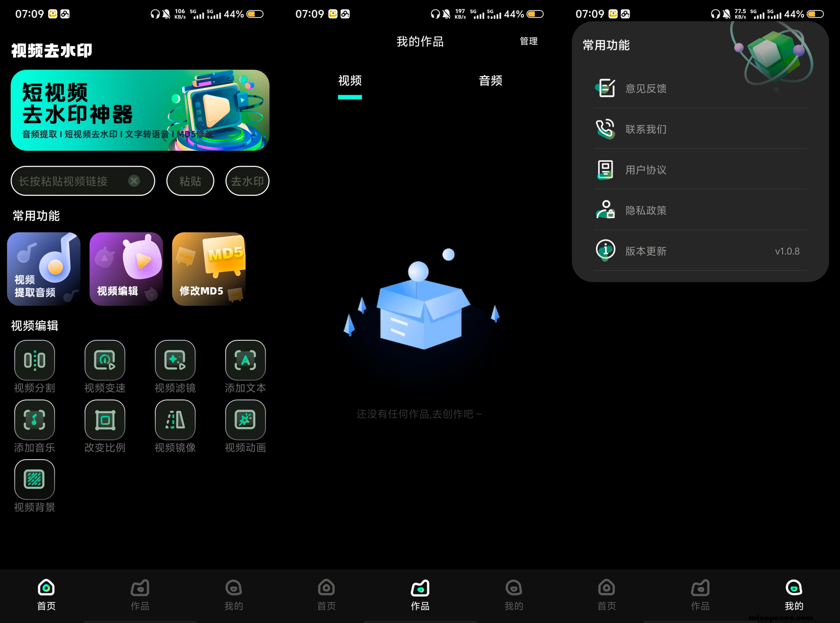Viewport: 840px width, 623px height.
Task: Open the 视频变速 speed change tool
Action: click(105, 360)
